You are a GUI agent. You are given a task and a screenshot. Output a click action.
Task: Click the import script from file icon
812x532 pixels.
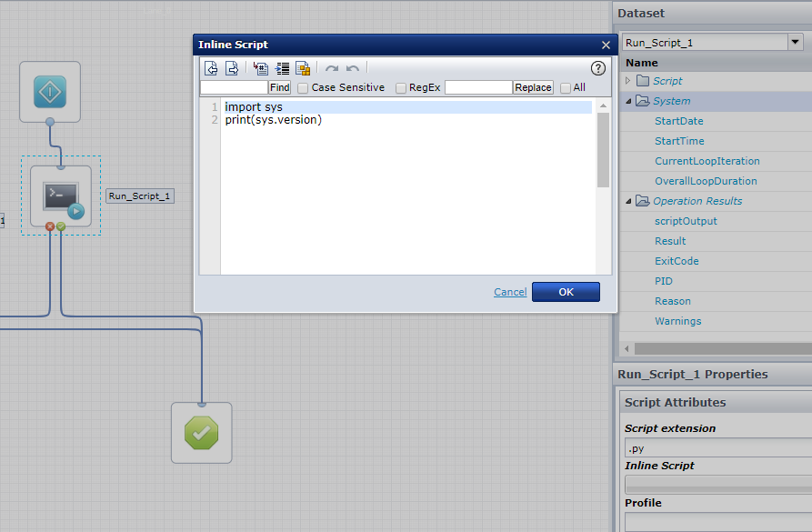point(210,68)
